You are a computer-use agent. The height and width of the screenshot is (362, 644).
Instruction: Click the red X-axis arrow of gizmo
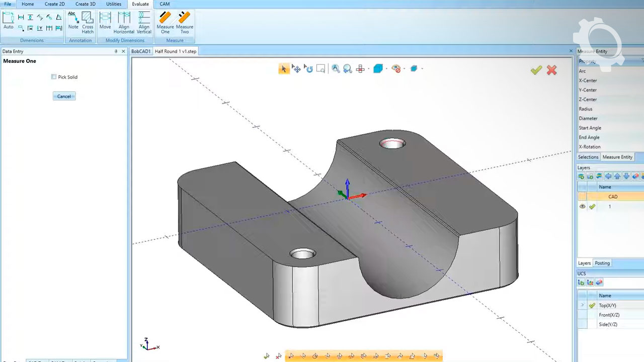click(x=359, y=196)
